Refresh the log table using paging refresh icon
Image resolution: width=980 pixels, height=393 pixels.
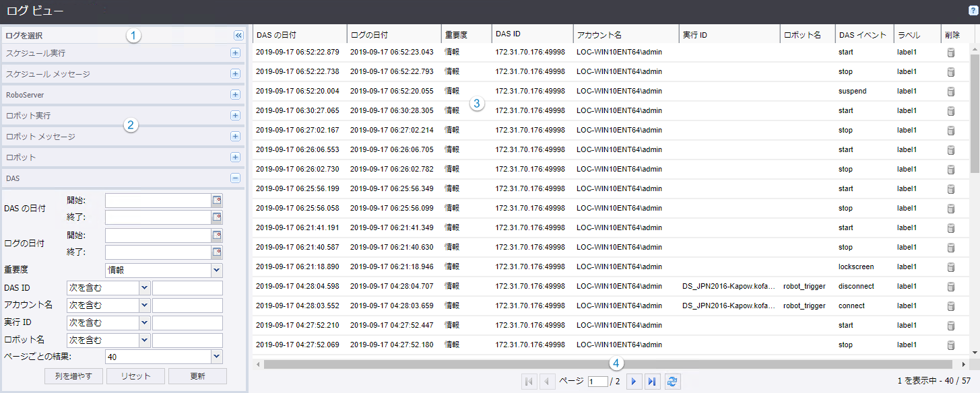click(x=672, y=382)
